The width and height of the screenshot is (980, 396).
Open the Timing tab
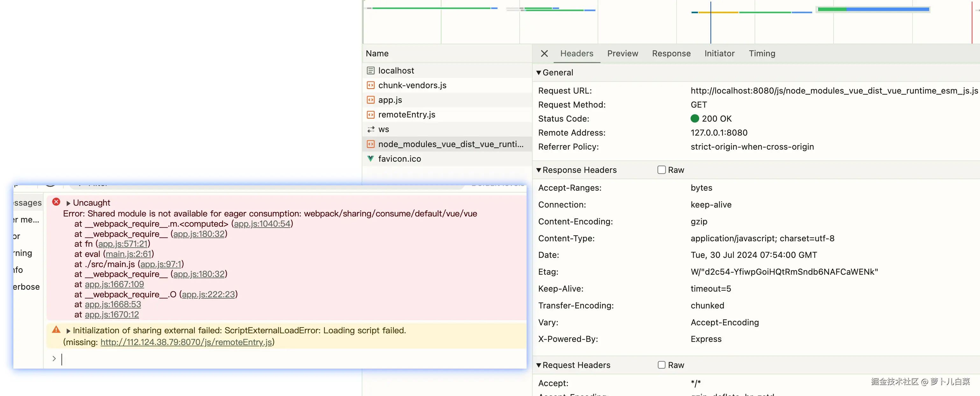(762, 53)
